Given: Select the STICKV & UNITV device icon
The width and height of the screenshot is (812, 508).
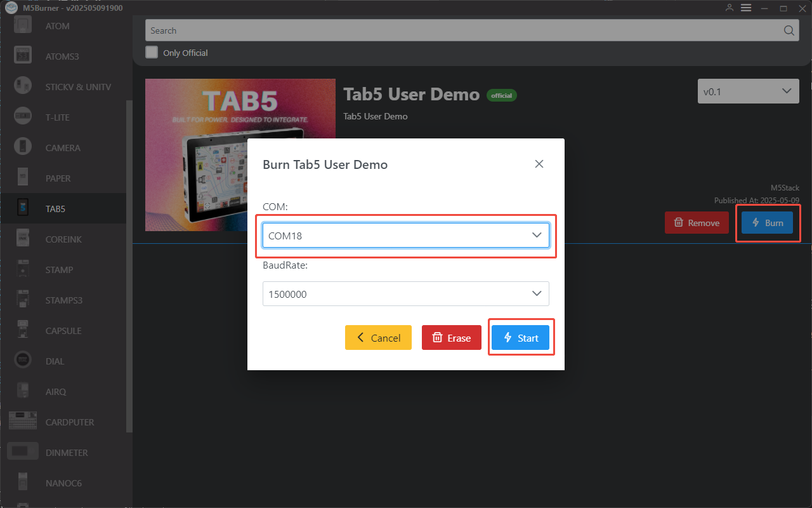Looking at the screenshot, I should [x=23, y=86].
